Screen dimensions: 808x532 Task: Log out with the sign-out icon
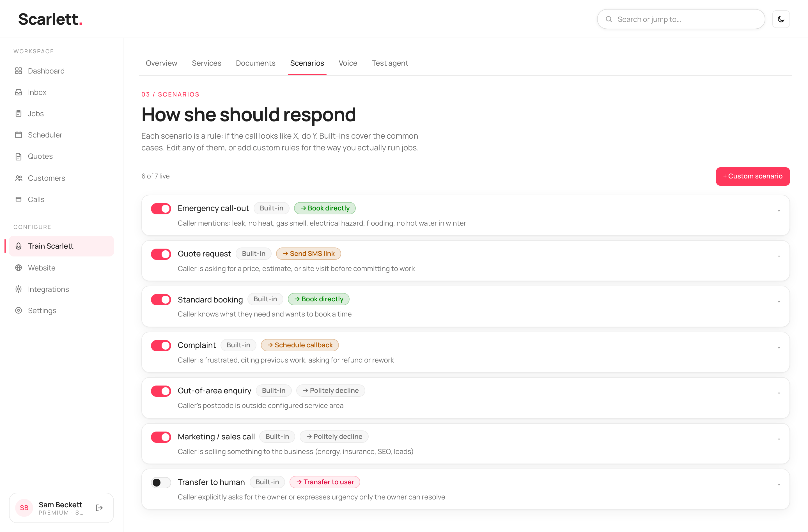pyautogui.click(x=99, y=508)
